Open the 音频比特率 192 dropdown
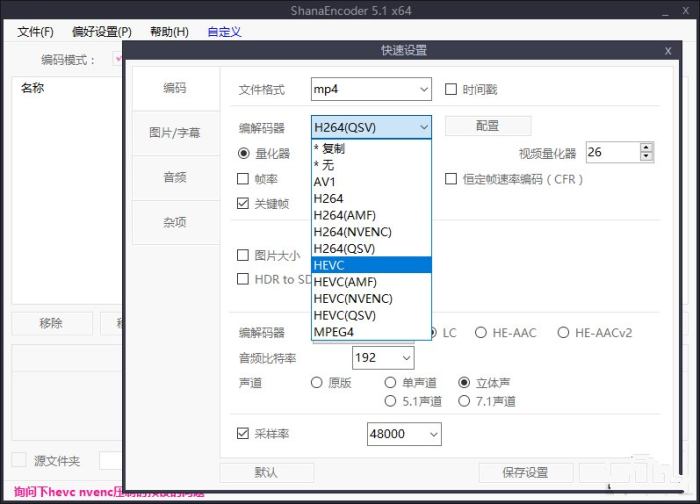This screenshot has width=700, height=504. click(x=383, y=358)
